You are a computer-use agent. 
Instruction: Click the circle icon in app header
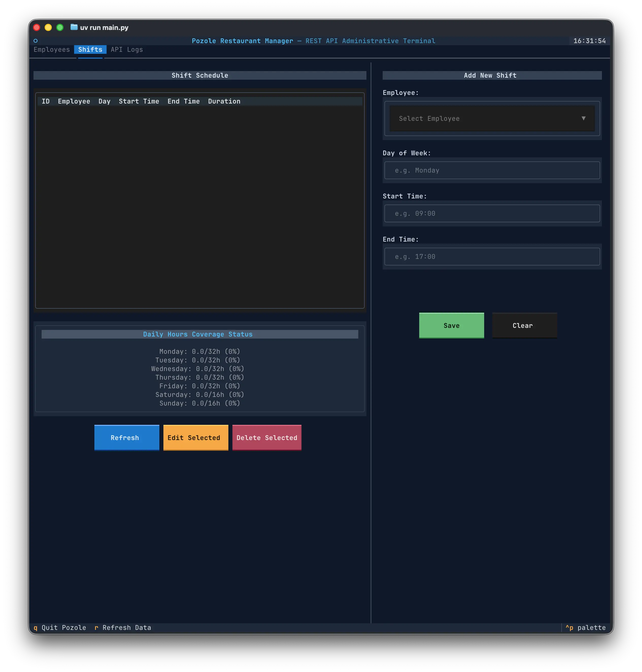click(36, 41)
